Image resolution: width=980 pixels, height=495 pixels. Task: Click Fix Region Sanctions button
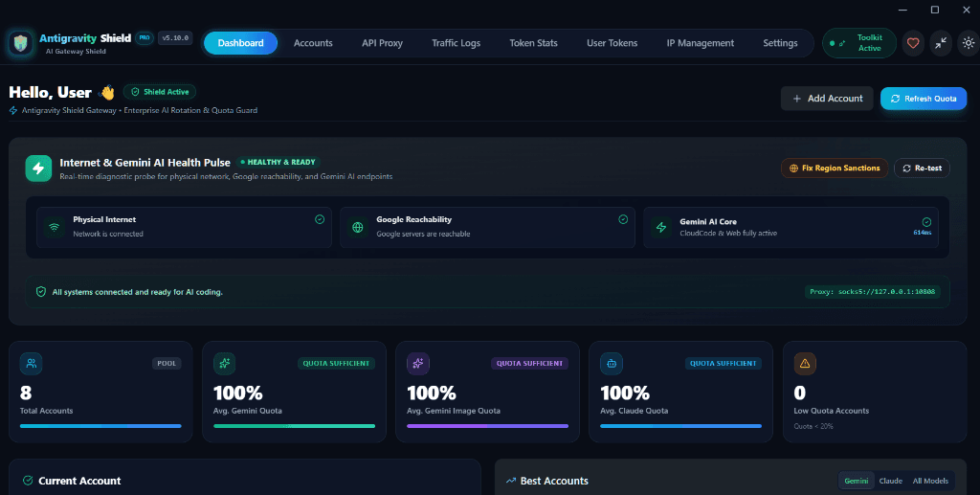(x=835, y=169)
